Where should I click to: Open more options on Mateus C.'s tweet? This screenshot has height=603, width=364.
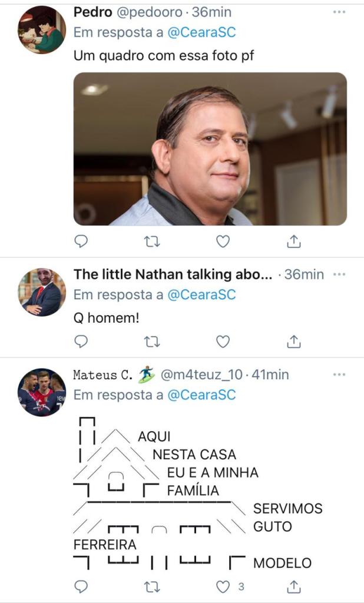tap(339, 375)
